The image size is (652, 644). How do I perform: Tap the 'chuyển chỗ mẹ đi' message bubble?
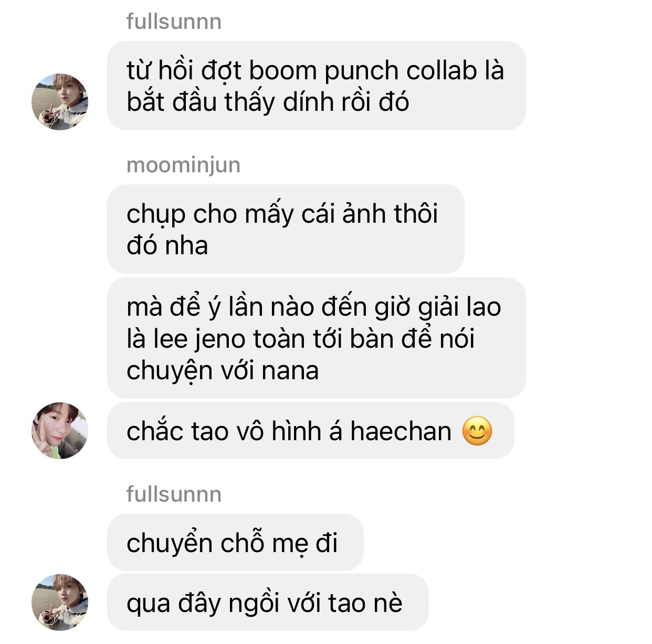(235, 543)
